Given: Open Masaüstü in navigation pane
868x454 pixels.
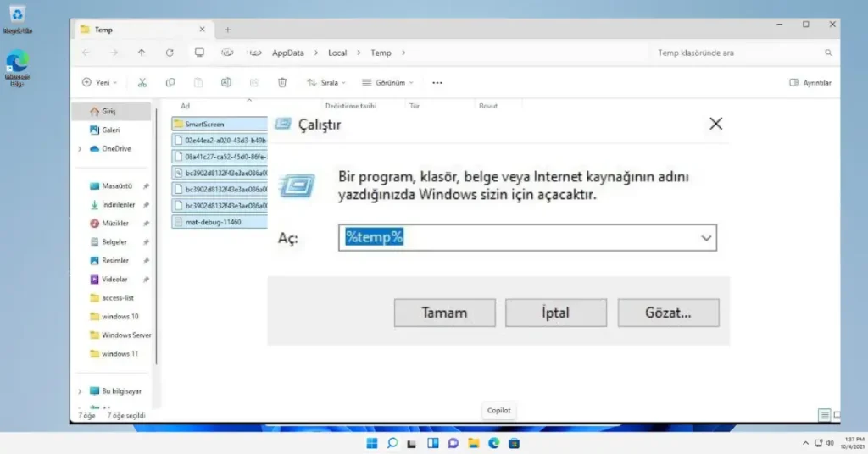Looking at the screenshot, I should 112,185.
